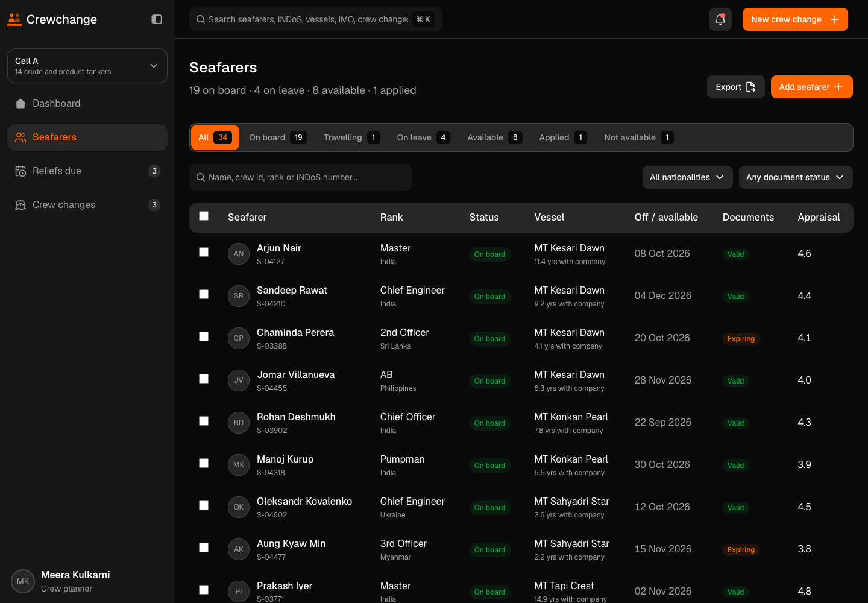
Task: Click the Crewchange logo icon
Action: (14, 19)
